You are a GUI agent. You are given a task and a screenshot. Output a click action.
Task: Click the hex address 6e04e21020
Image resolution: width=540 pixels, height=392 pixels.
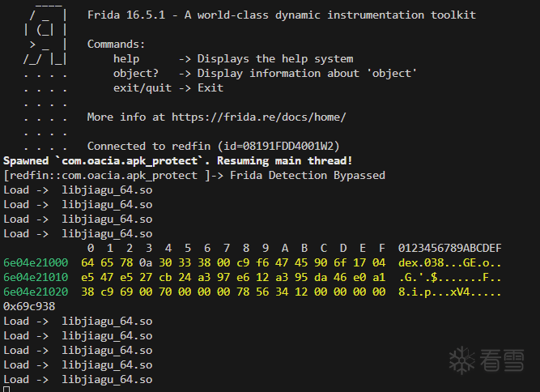36,292
